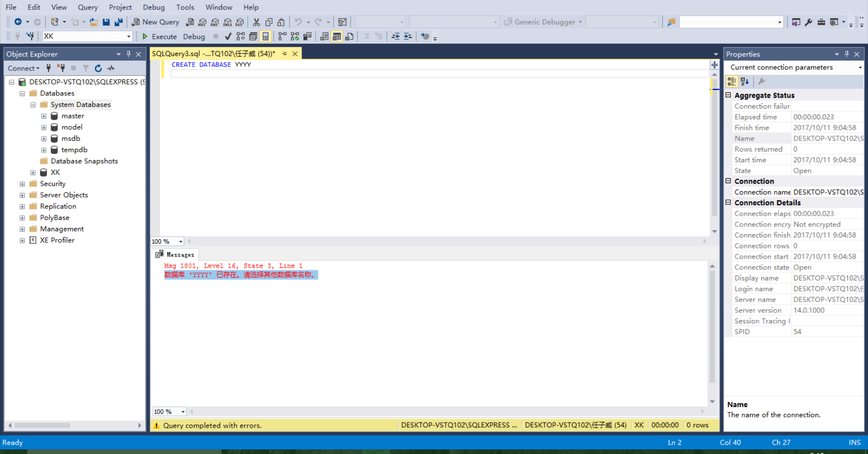The image size is (868, 454).
Task: Collapse the Aggregate Status section
Action: coord(728,95)
